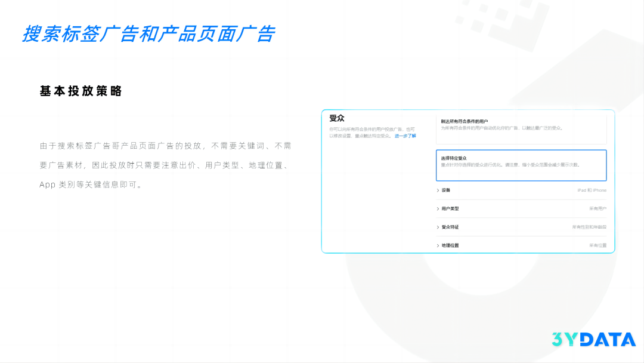Expand the 受众特征 row
Screen dimensions: 644x363
(521, 227)
